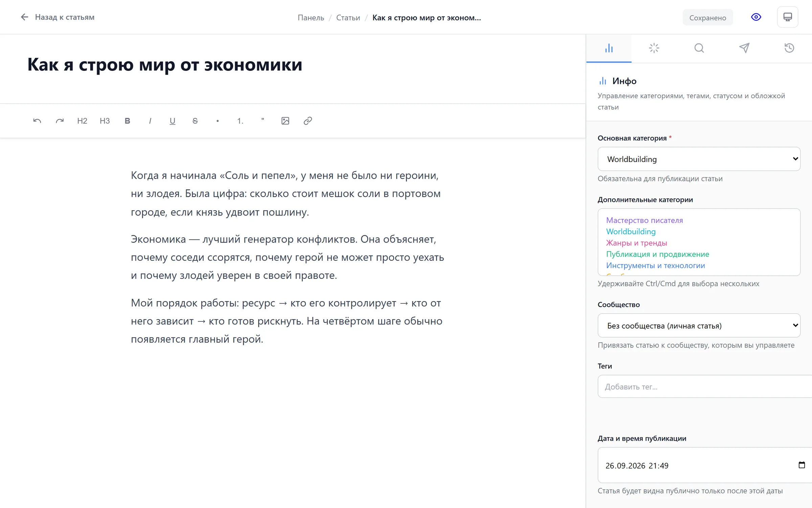
Task: Toggle preview with the eye icon
Action: [x=756, y=17]
